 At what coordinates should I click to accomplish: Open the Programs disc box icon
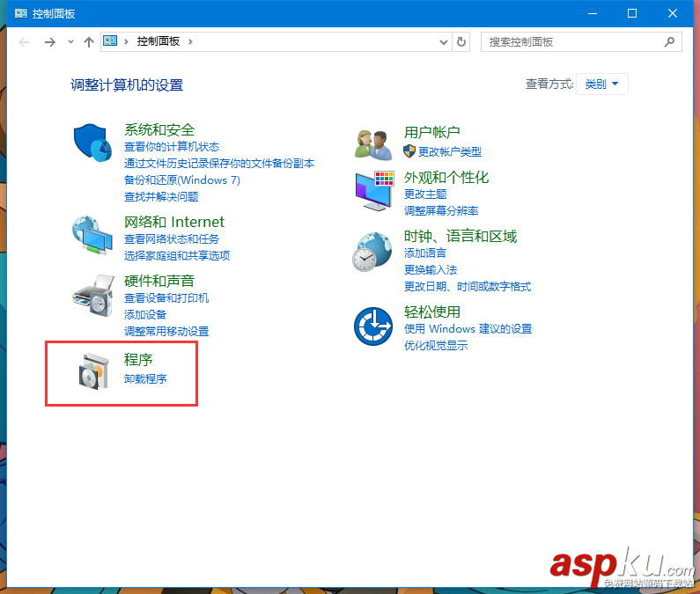click(x=93, y=371)
